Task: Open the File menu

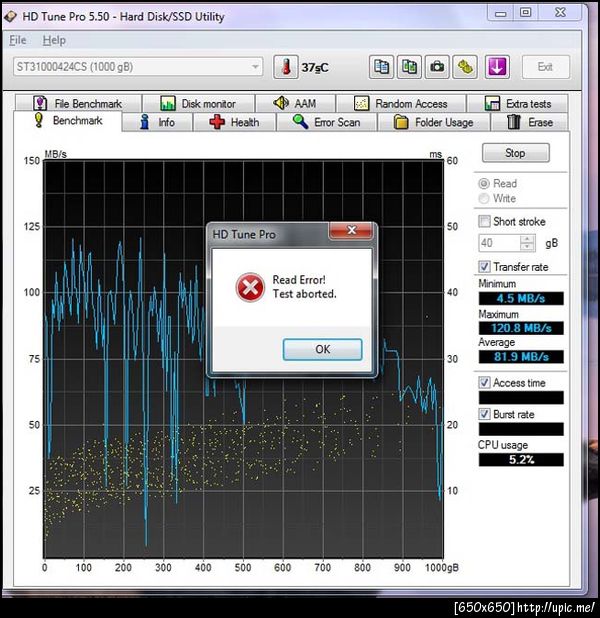Action: click(17, 40)
